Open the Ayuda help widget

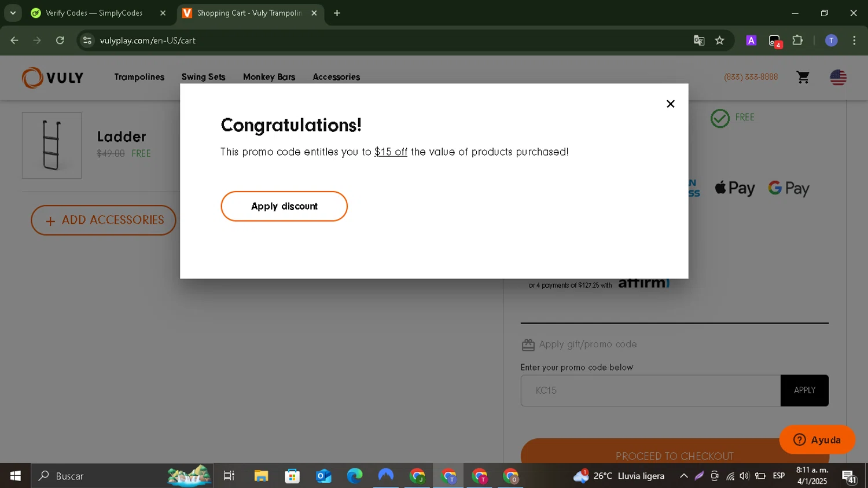(x=816, y=440)
